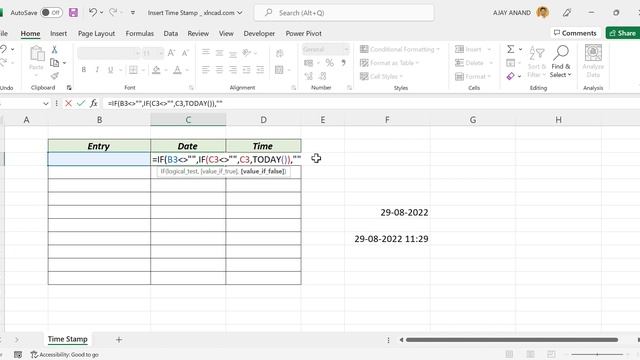
Task: Click the horizontal scrollbar
Action: [x=512, y=340]
